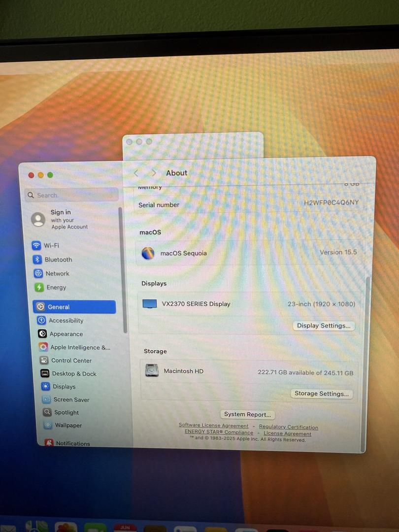The height and width of the screenshot is (532, 399).
Task: Open Software License Agreement link
Action: point(213,425)
